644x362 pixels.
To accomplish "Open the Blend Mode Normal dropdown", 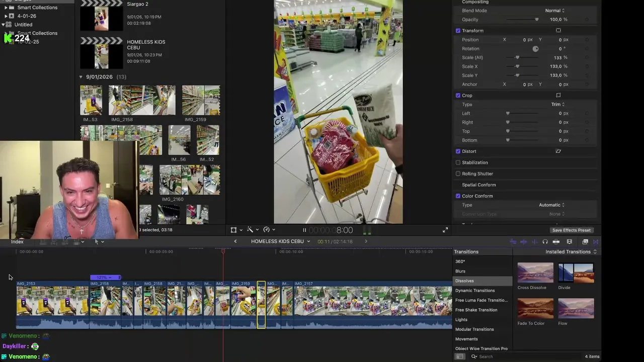I will click(554, 11).
